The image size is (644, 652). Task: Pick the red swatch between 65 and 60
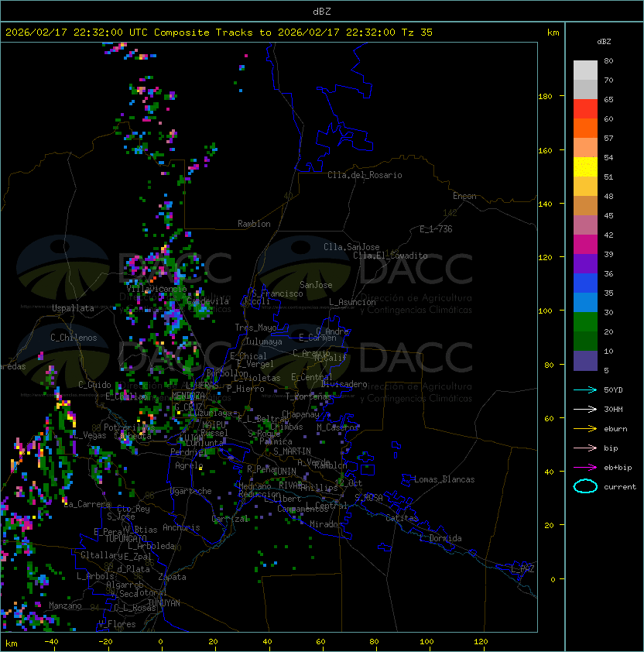click(x=585, y=109)
